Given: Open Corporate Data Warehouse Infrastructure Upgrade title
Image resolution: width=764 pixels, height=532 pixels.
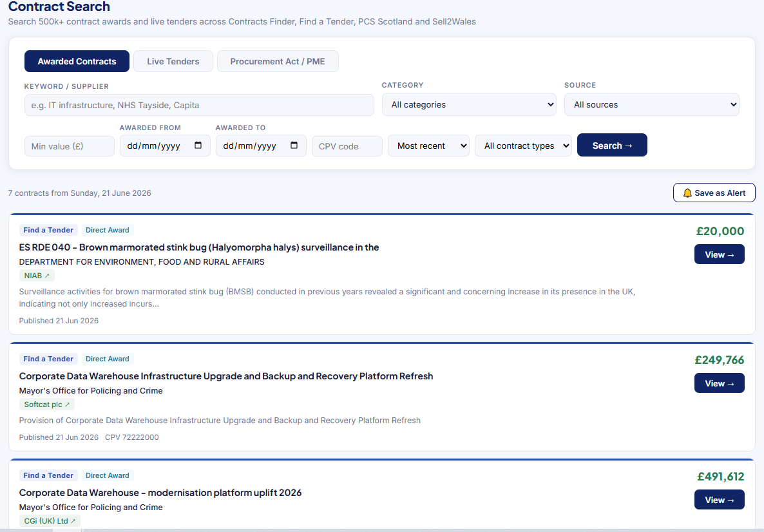Looking at the screenshot, I should pyautogui.click(x=226, y=376).
